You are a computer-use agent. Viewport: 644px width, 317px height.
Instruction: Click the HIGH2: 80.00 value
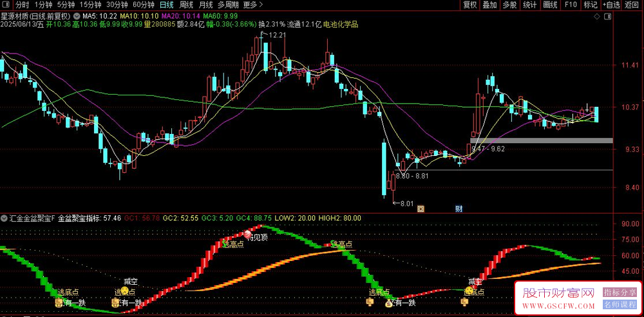click(x=340, y=218)
